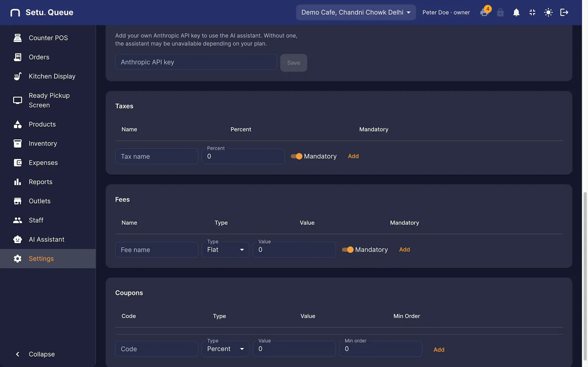Focus the coupon Code field
The image size is (588, 367).
tap(157, 349)
